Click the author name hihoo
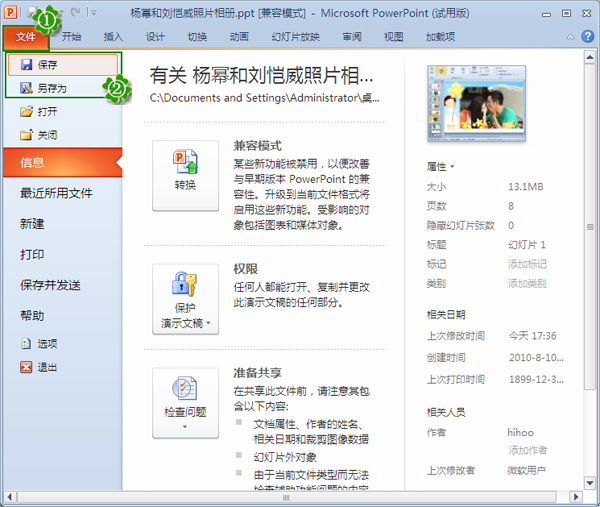 [520, 432]
